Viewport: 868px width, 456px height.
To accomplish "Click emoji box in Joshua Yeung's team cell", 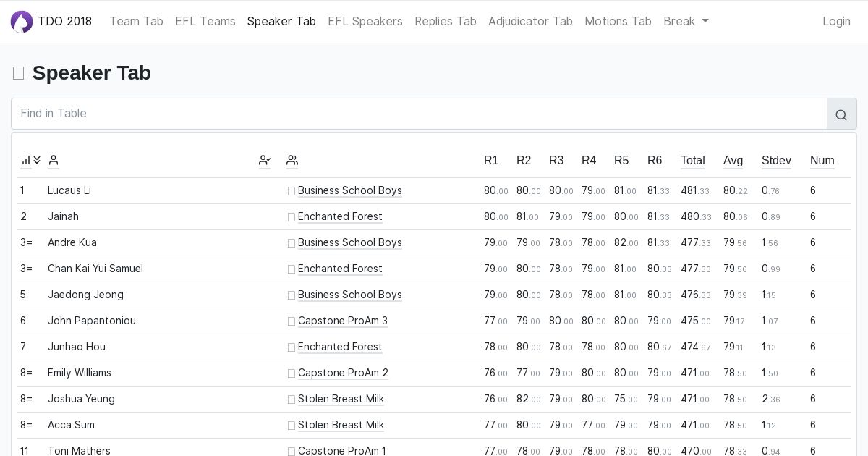I will 292,400.
